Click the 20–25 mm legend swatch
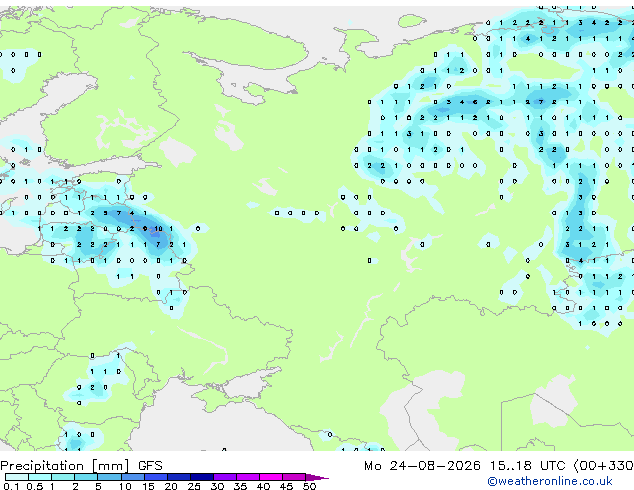The image size is (634, 490). tap(178, 477)
